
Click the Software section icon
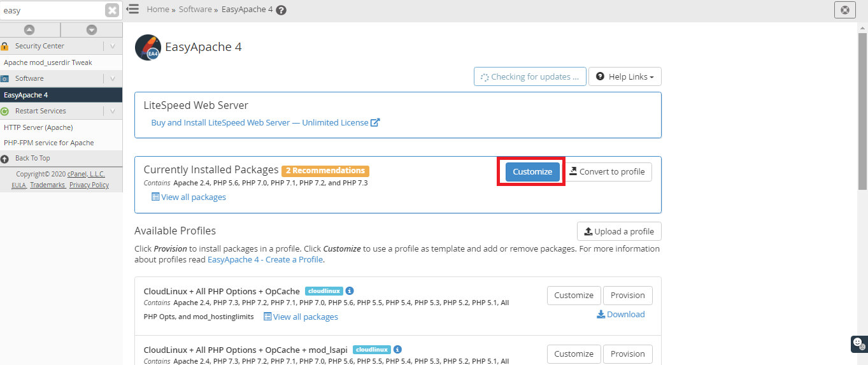4,78
